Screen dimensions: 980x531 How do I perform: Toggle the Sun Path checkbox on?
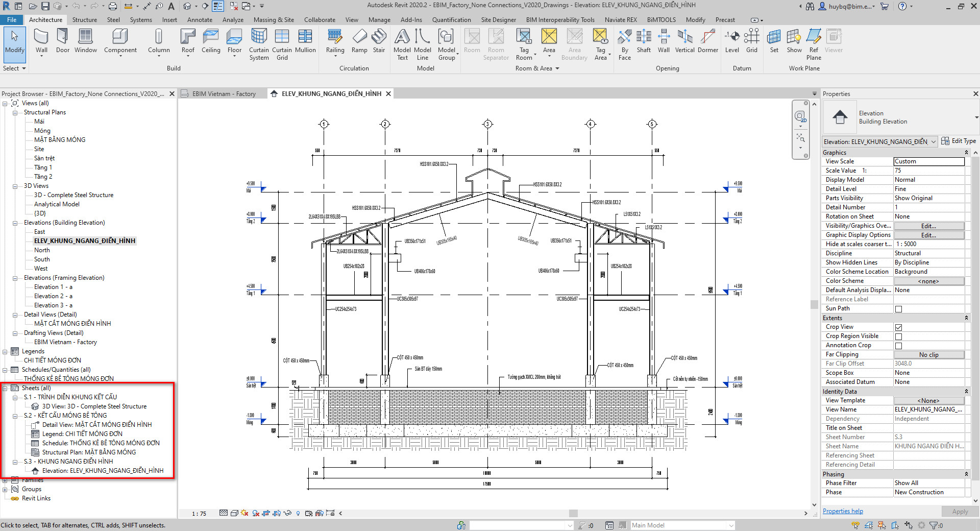tap(898, 308)
